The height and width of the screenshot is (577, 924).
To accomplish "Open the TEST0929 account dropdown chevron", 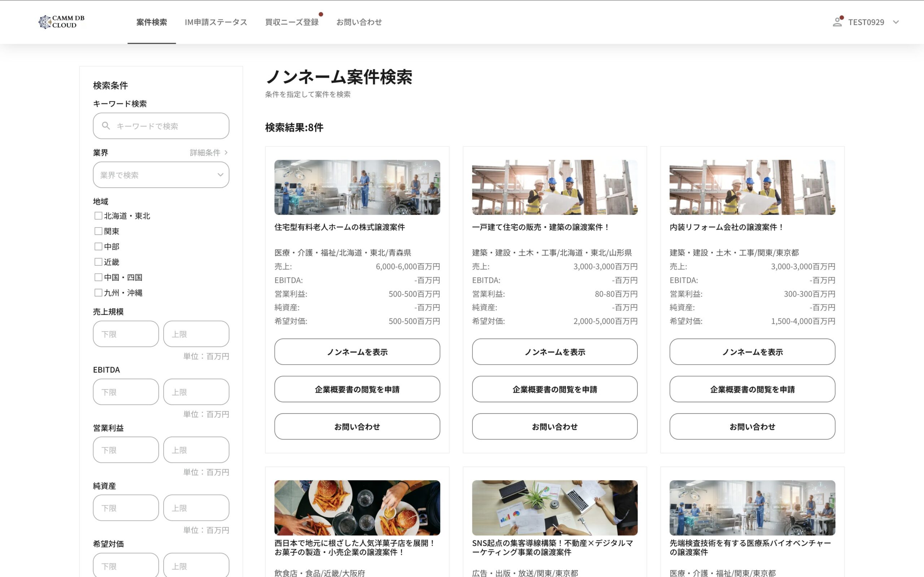I will click(x=896, y=22).
